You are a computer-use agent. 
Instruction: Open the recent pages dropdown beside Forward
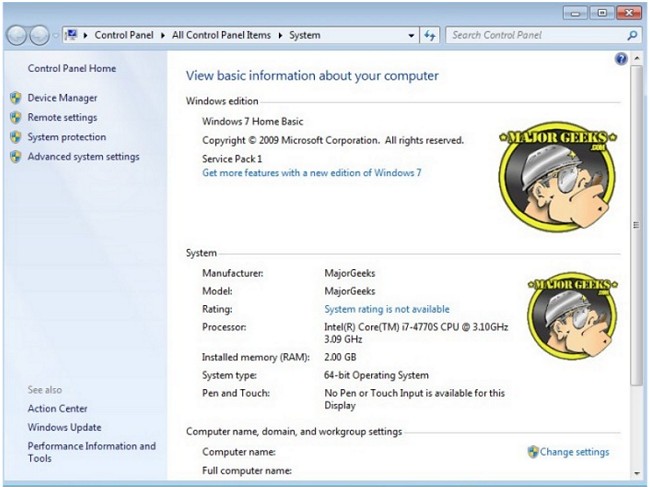click(x=55, y=36)
